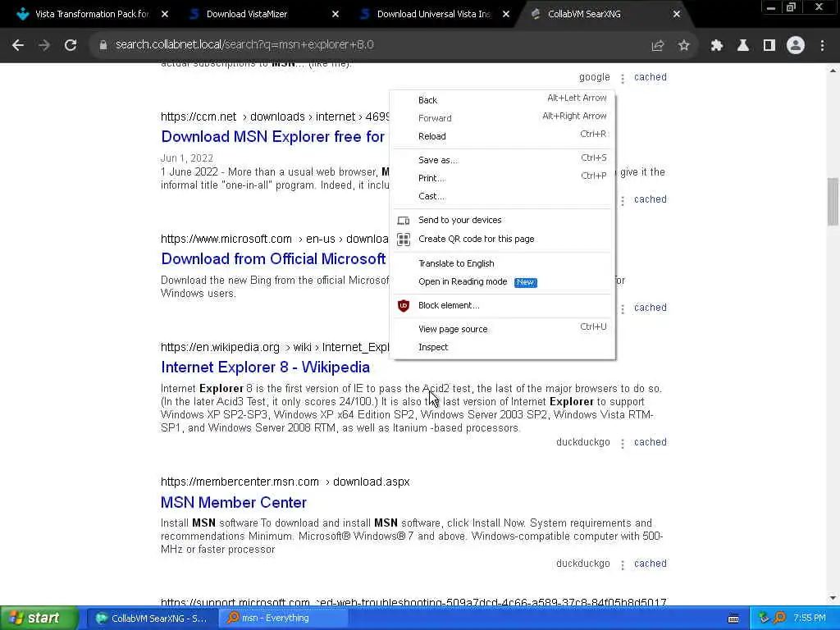Go back with browser back arrow
Screen dimensions: 840x630
pyautogui.click(x=18, y=45)
